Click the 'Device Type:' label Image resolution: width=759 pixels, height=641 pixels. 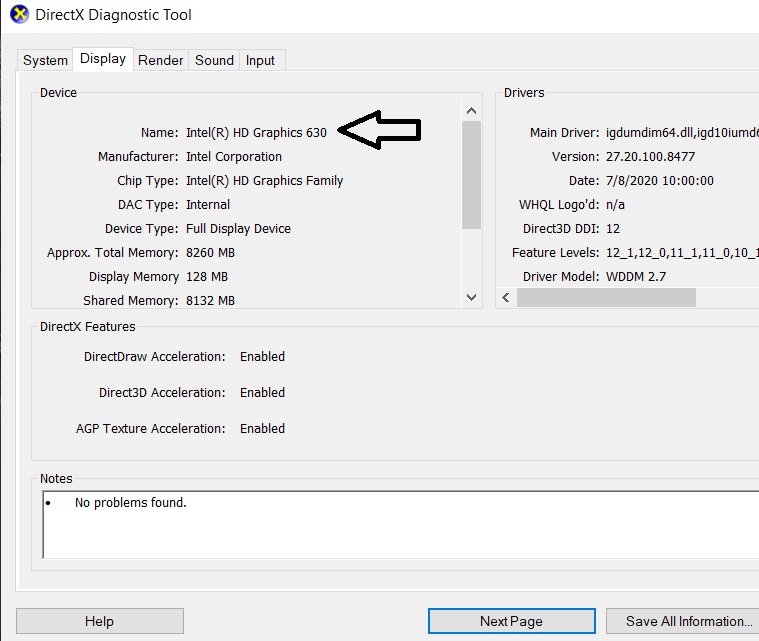tap(142, 229)
